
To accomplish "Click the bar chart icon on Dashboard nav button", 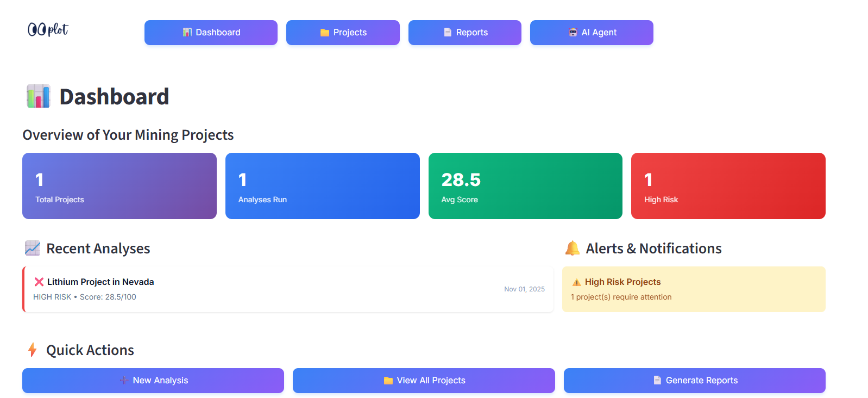I will [187, 33].
